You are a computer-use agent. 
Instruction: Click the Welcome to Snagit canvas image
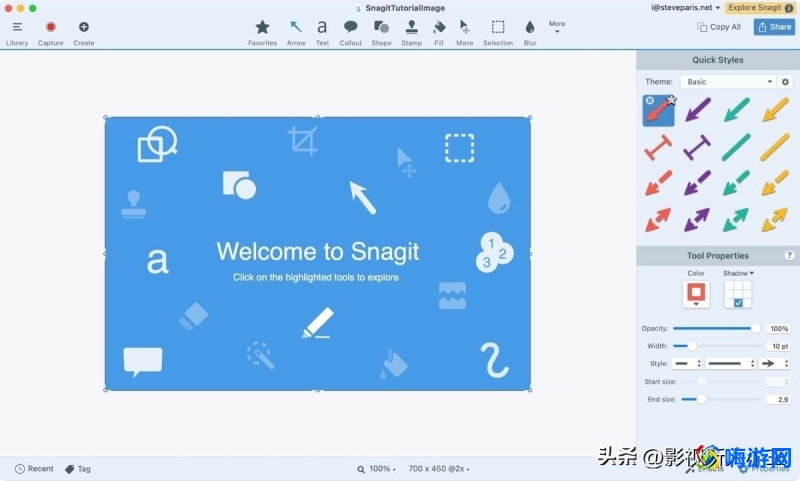(317, 254)
